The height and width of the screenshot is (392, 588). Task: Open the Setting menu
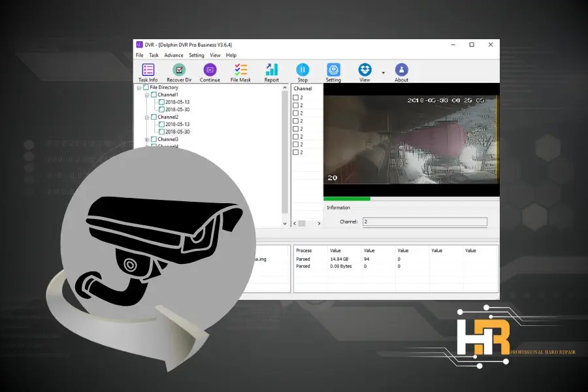click(197, 55)
